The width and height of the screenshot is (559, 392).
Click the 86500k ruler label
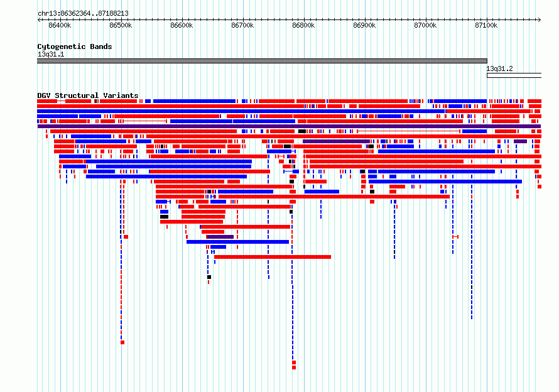pyautogui.click(x=121, y=25)
